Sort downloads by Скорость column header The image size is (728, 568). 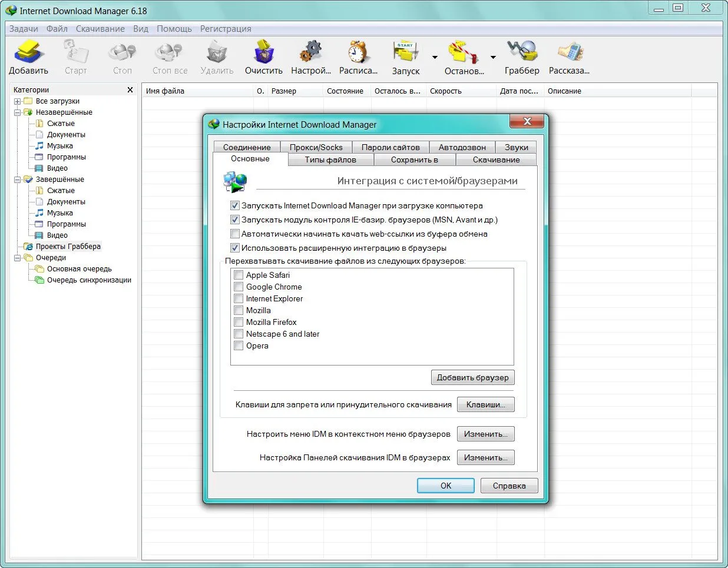point(461,91)
